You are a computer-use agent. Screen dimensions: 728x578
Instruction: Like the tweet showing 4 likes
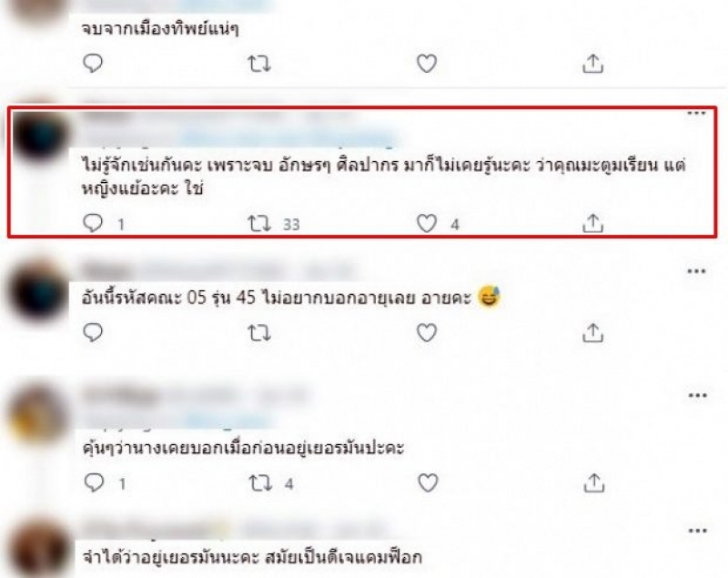coord(426,224)
